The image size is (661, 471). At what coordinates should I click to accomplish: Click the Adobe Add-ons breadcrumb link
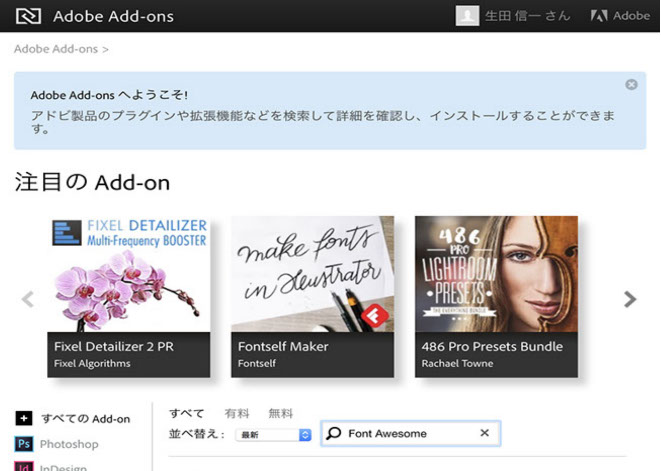pyautogui.click(x=56, y=49)
